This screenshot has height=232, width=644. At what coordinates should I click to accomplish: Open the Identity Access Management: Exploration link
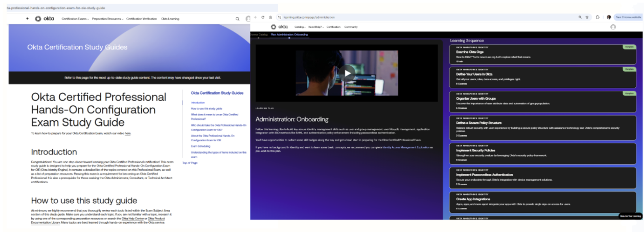(x=406, y=147)
